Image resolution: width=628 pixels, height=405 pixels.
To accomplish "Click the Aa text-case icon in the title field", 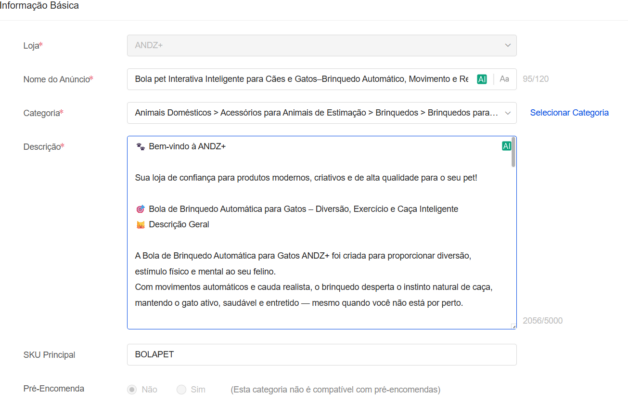I will tap(505, 78).
